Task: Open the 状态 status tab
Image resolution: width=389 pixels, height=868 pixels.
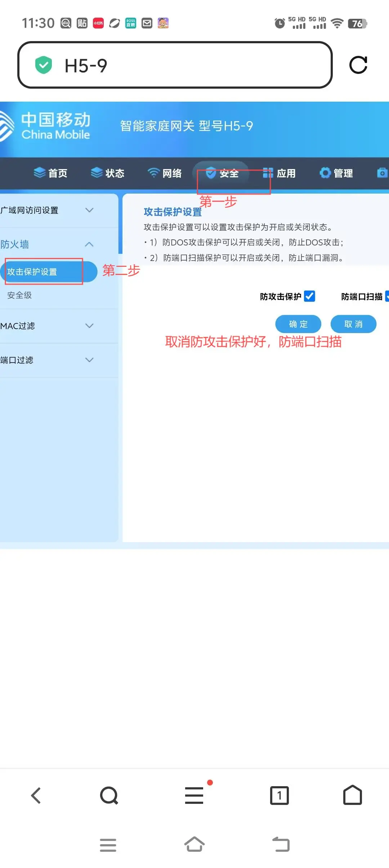Action: (x=107, y=173)
